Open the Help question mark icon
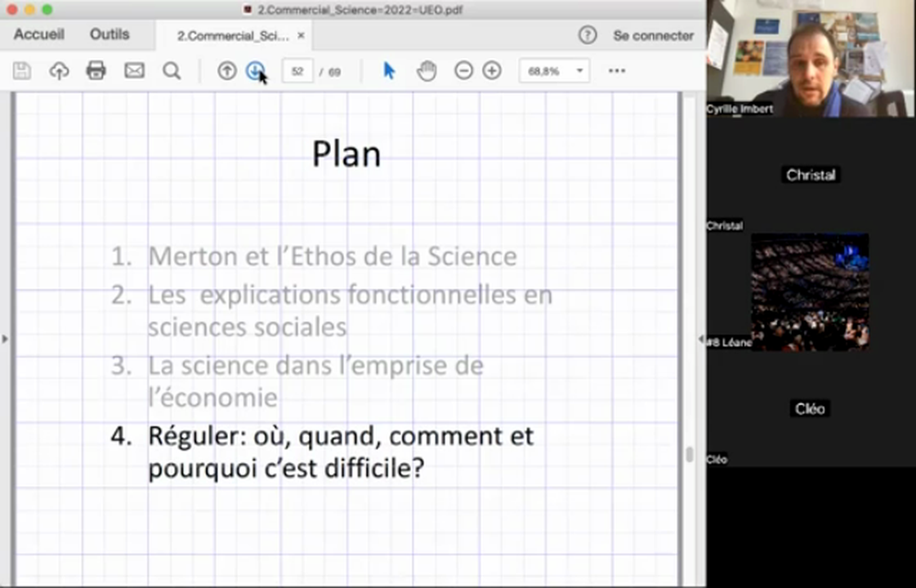916x588 pixels. tap(588, 35)
